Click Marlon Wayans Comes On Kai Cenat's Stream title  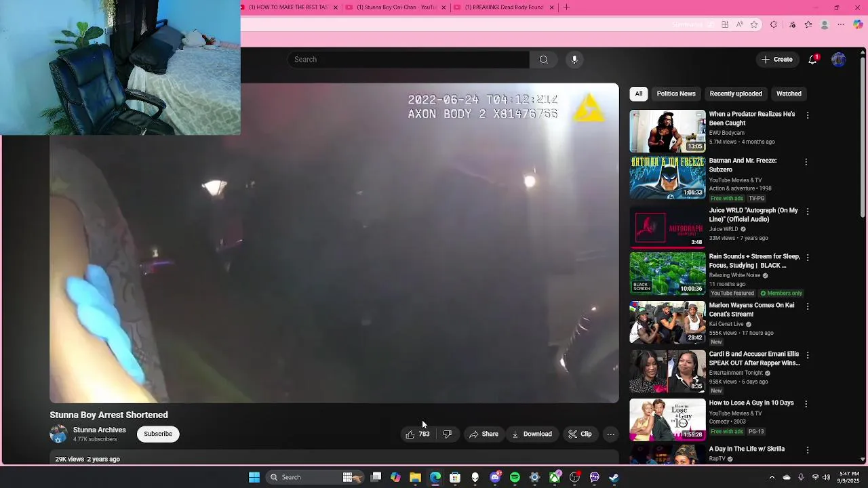[751, 310]
